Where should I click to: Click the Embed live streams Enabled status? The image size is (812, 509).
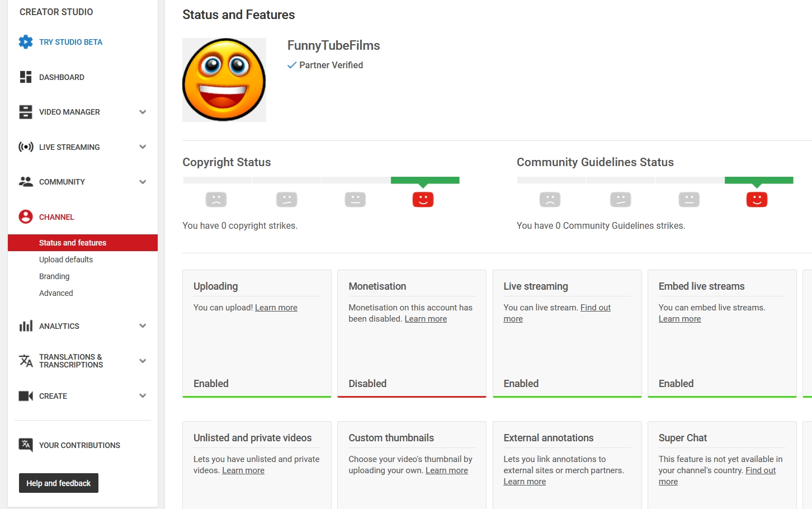click(676, 384)
